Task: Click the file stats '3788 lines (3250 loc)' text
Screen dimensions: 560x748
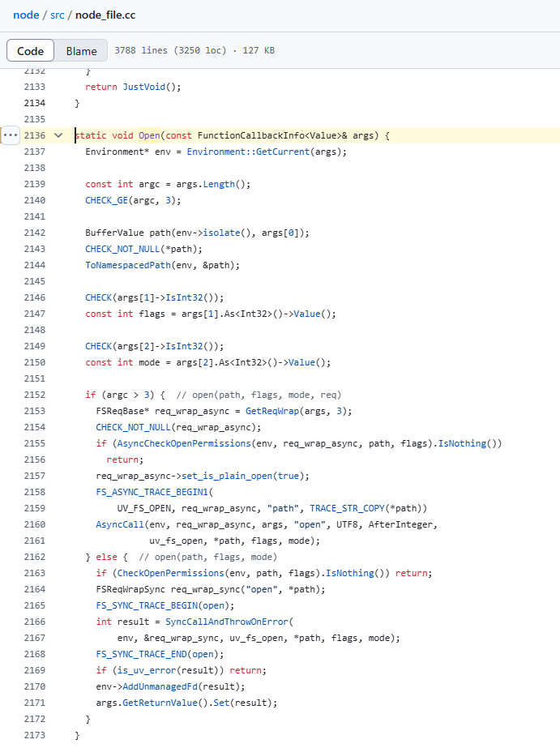Action: 170,50
